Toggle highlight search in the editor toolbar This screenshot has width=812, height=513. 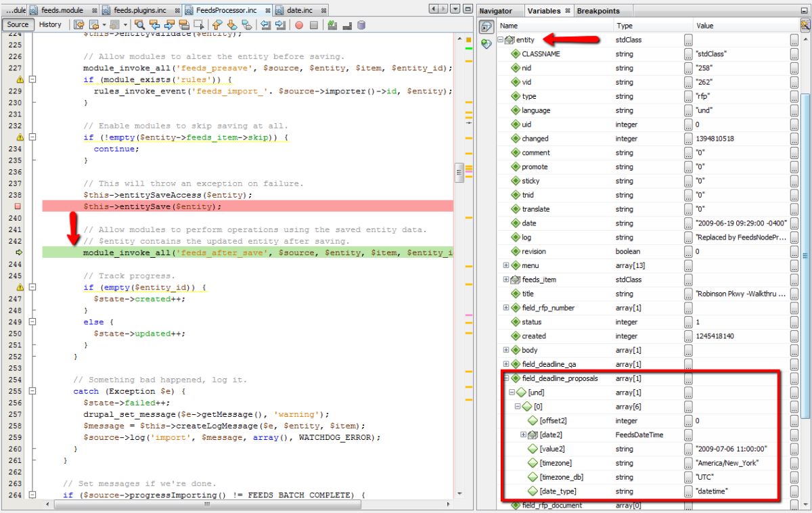click(x=184, y=25)
